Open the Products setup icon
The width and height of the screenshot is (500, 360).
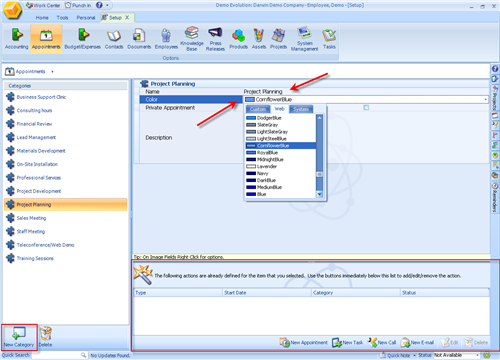pyautogui.click(x=239, y=39)
